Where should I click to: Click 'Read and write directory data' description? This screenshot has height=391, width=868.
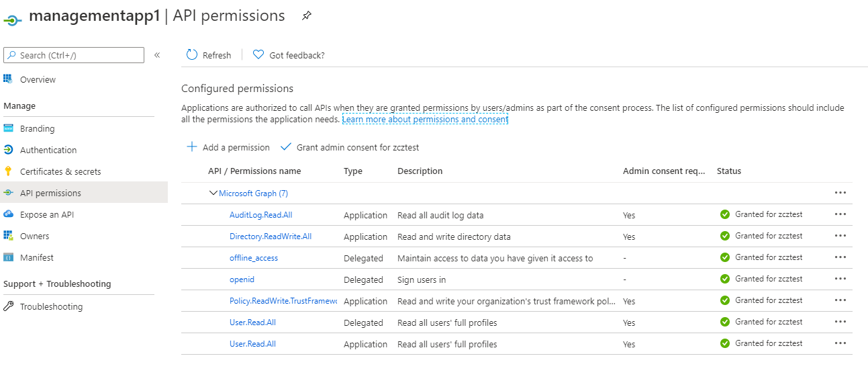[x=454, y=236]
